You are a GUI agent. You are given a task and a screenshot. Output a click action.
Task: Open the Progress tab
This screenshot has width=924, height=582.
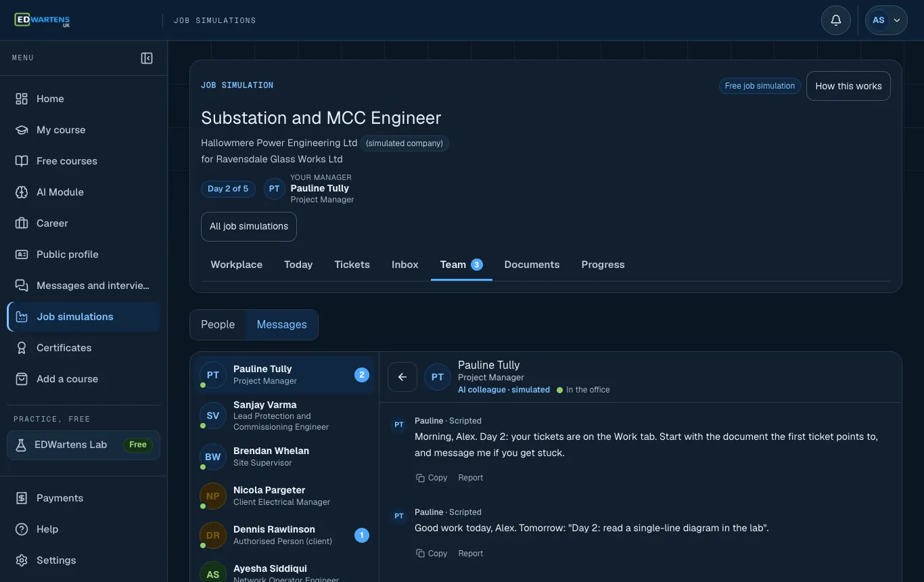[603, 265]
